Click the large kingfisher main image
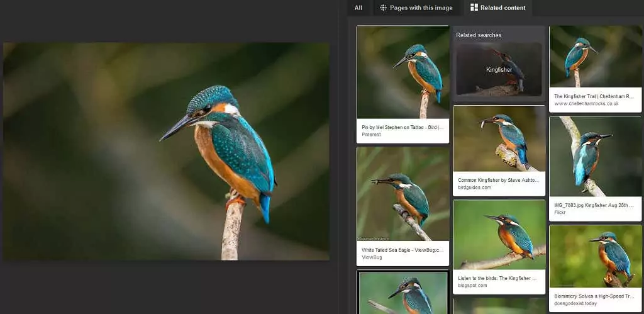 coord(166,151)
